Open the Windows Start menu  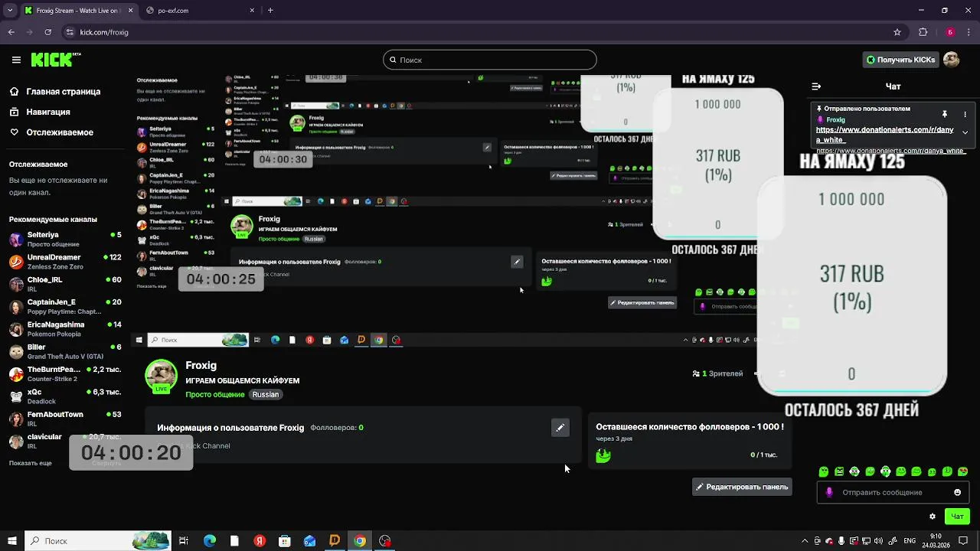pyautogui.click(x=11, y=541)
